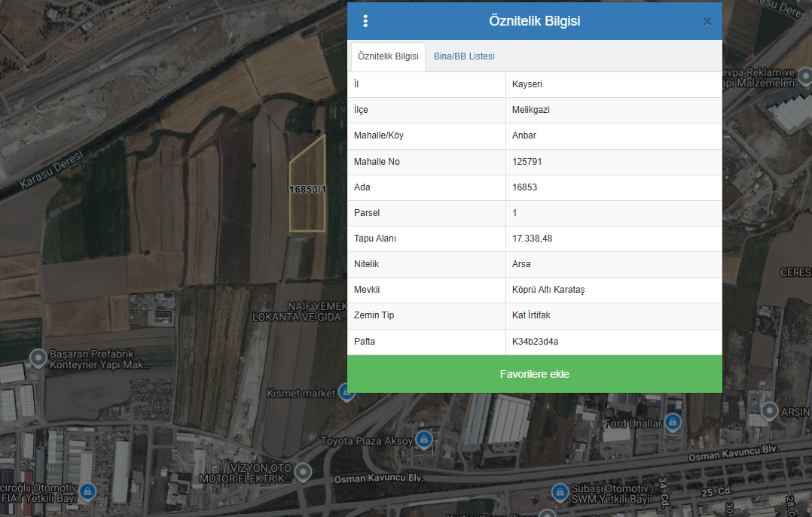Click the 16853/1 parcel label on map

[x=307, y=190]
